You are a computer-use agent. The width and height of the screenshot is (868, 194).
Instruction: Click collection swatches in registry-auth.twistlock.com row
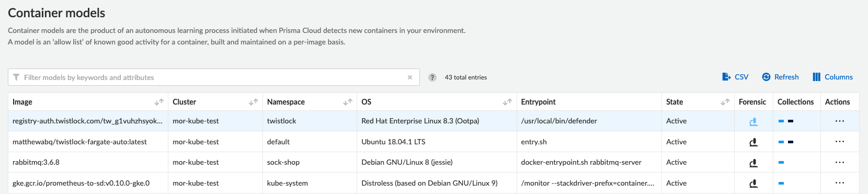[x=786, y=121]
